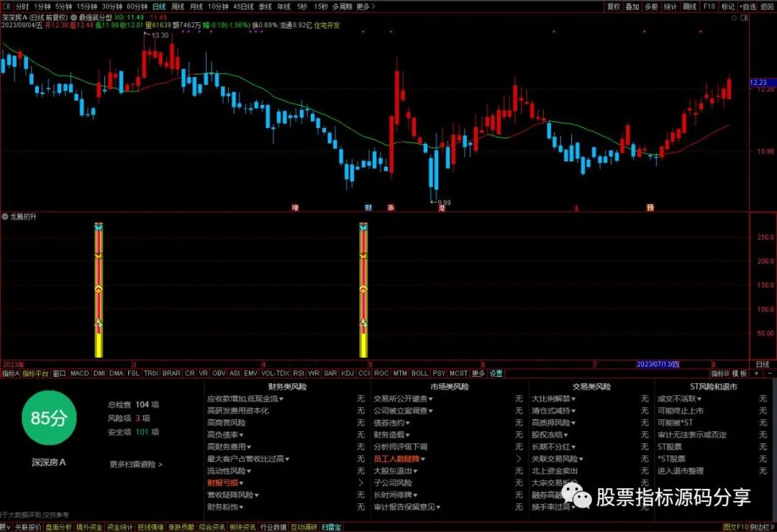
Task: Select MACD indicator tab
Action: point(79,374)
